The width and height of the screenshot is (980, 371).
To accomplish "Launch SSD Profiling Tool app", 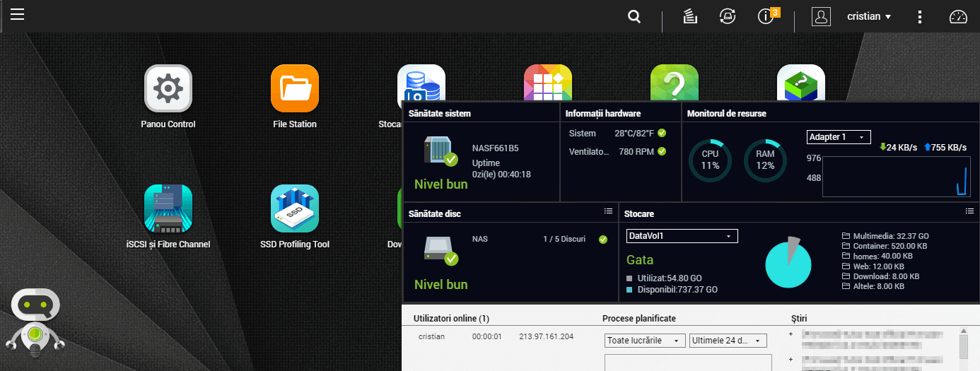I will [295, 208].
